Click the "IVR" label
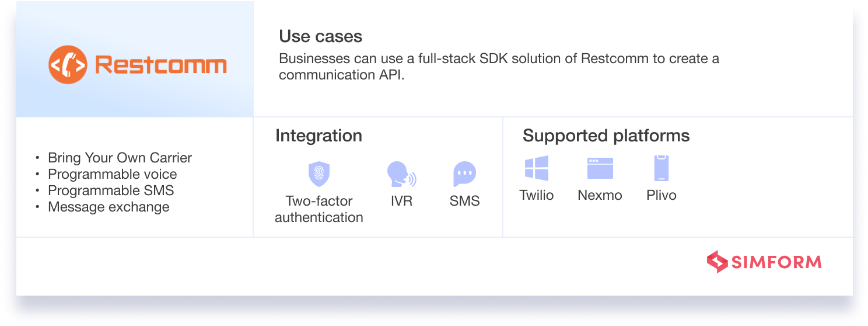This screenshot has height=326, width=868. pos(401,201)
